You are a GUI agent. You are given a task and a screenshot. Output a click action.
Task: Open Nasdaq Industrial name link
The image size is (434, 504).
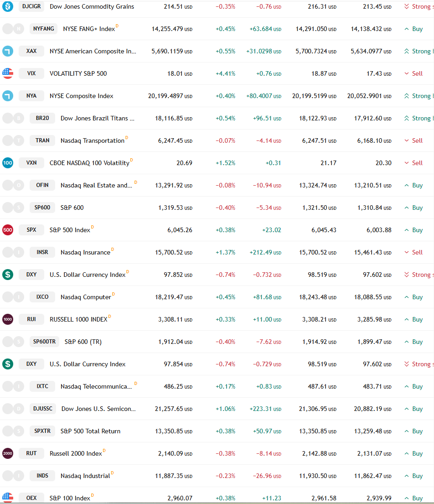click(x=85, y=476)
